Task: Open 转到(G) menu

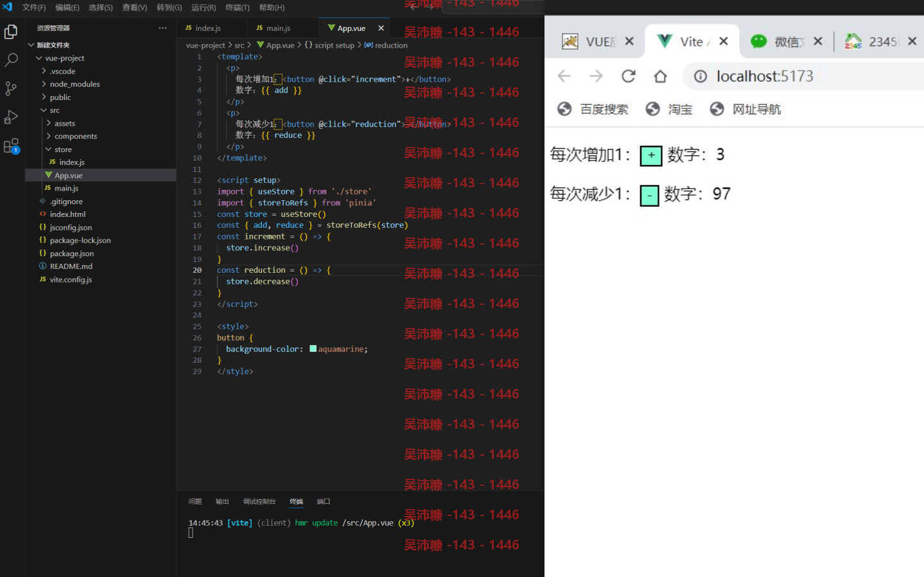Action: point(170,8)
